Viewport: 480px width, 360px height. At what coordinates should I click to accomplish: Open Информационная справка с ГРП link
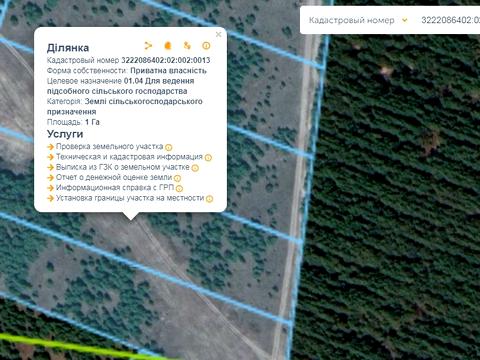tap(115, 188)
